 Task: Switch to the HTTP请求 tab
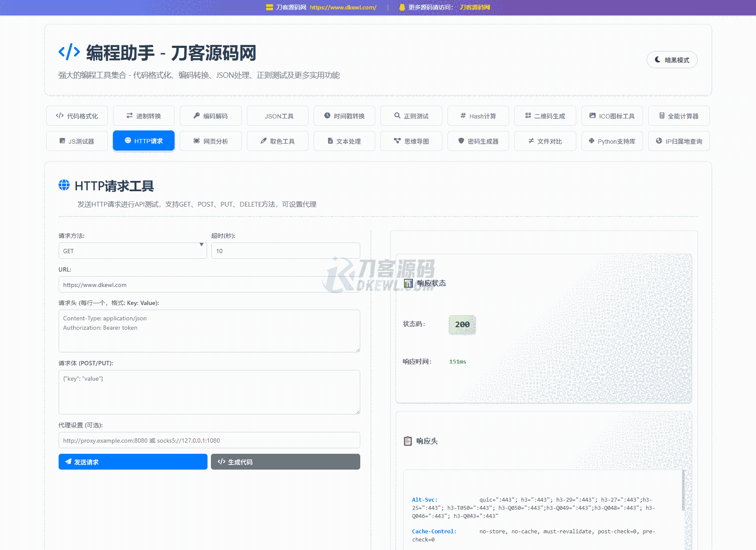(x=144, y=141)
